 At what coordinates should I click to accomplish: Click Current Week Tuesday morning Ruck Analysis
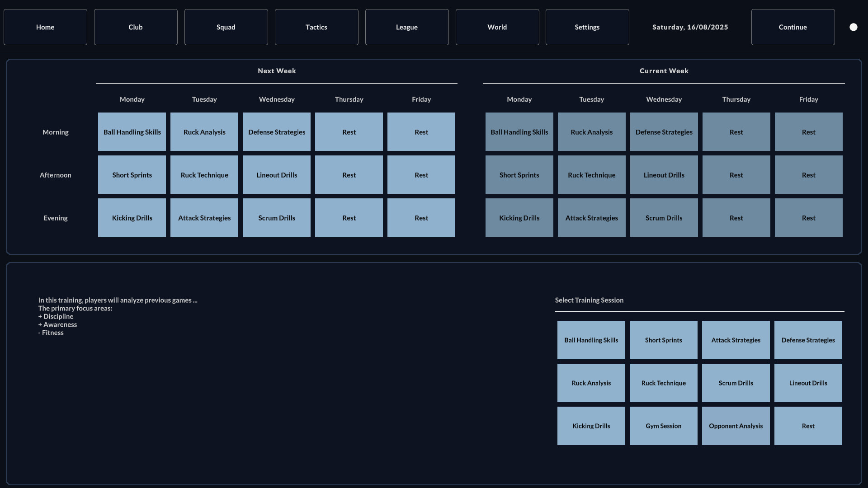[591, 132]
